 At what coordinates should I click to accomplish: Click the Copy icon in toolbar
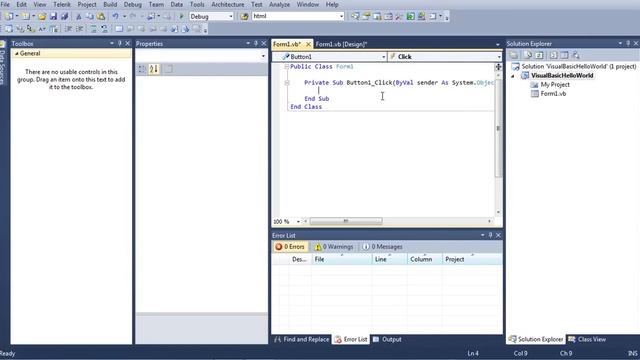[90, 16]
